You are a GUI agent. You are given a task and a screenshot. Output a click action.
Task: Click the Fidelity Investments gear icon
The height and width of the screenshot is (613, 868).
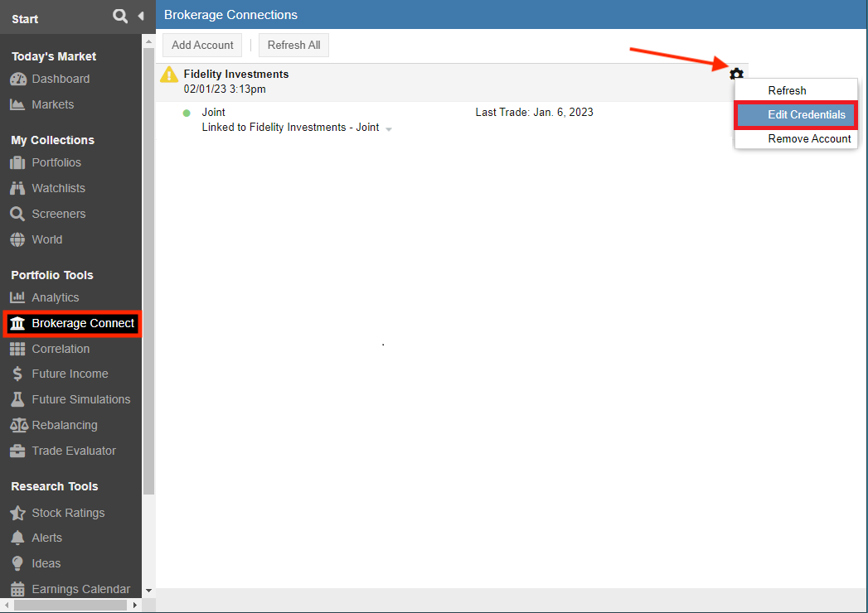[x=736, y=74]
